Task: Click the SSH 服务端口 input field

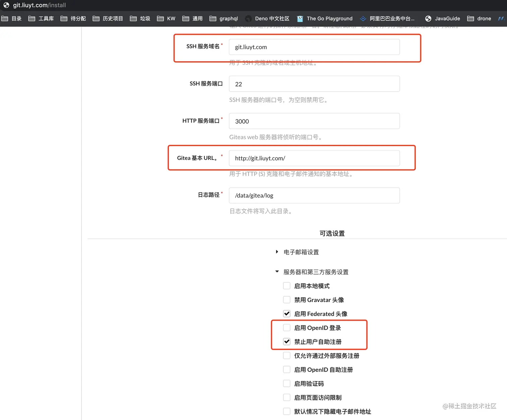Action: point(314,84)
